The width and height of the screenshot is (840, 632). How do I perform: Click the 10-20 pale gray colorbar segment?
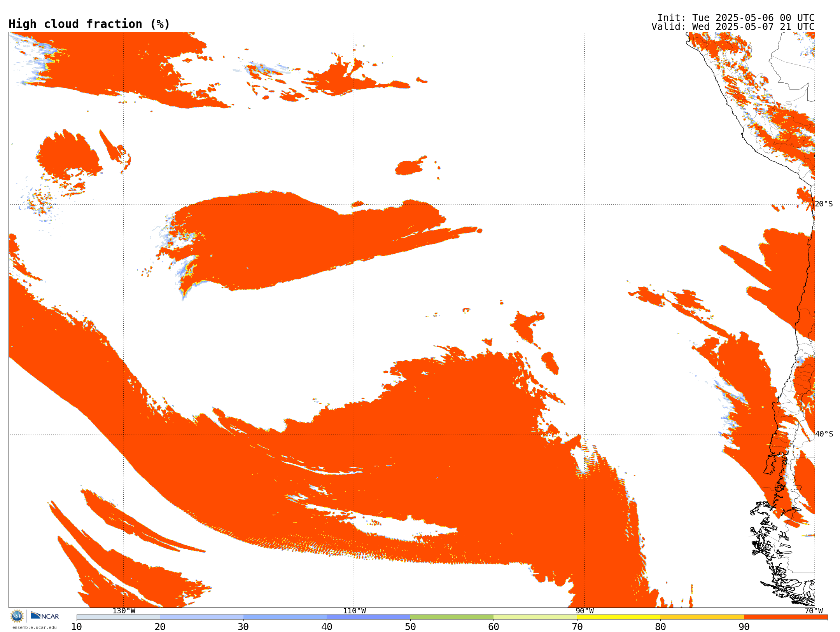[118, 617]
